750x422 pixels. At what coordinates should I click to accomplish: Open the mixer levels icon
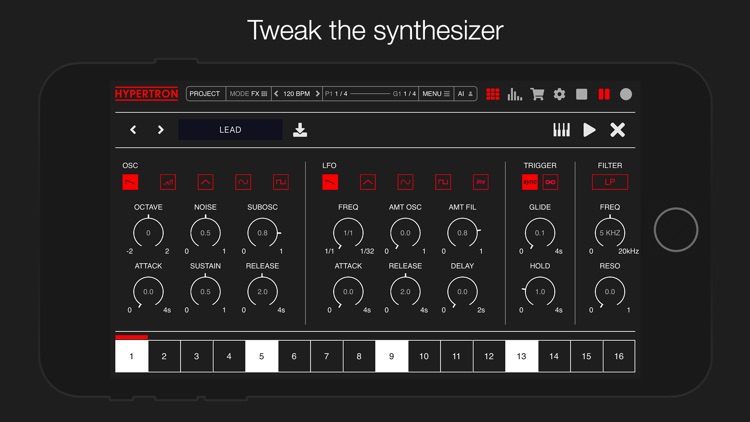[515, 94]
